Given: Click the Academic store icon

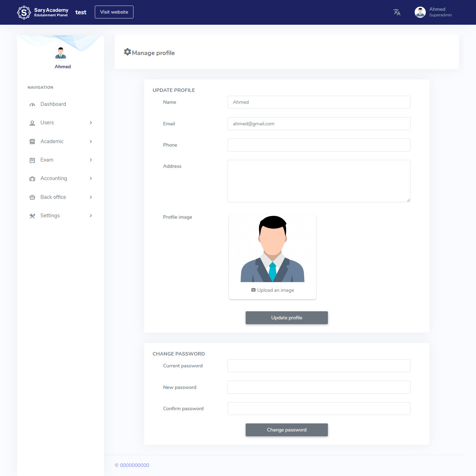Looking at the screenshot, I should pos(32,141).
